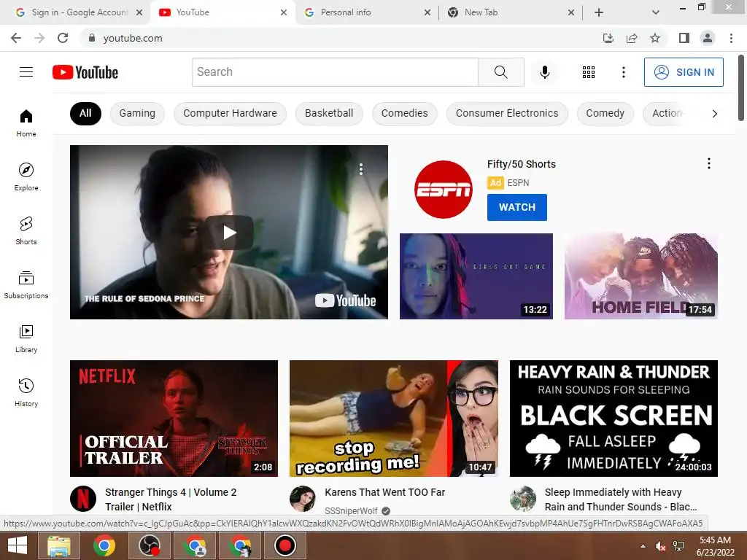Switch to New Tab tab
This screenshot has height=560, width=747.
511,12
